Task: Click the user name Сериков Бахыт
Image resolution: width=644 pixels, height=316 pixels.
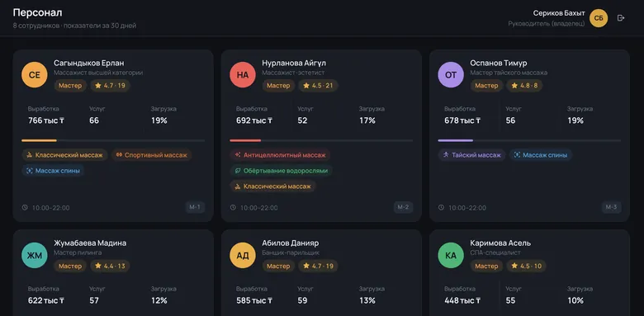Action: pyautogui.click(x=559, y=13)
